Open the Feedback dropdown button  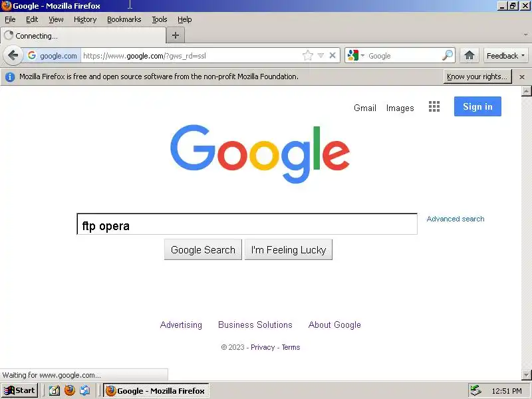pyautogui.click(x=505, y=56)
